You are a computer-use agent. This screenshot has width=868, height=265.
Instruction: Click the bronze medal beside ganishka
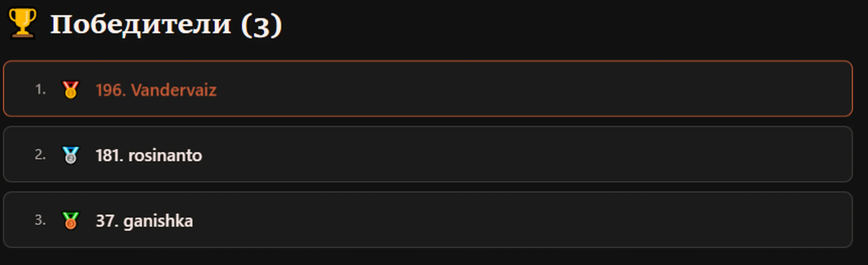[71, 220]
